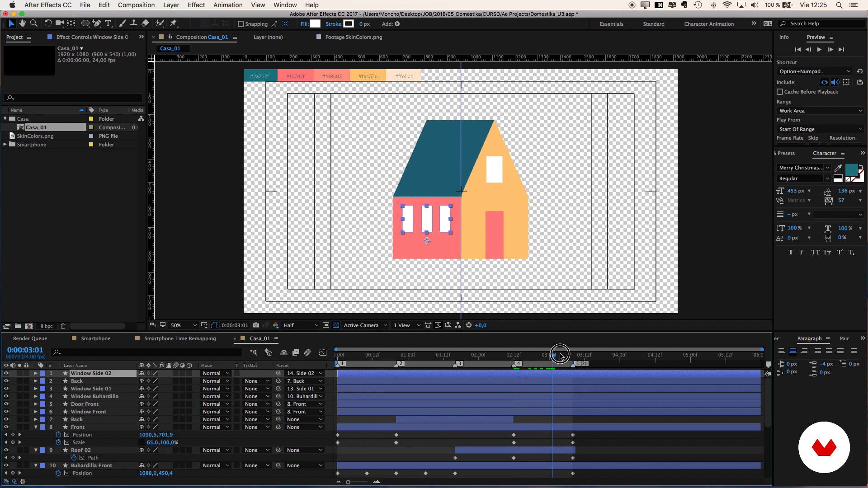The width and height of the screenshot is (868, 488).
Task: Expand the Casa folder in Project panel
Action: (x=5, y=118)
